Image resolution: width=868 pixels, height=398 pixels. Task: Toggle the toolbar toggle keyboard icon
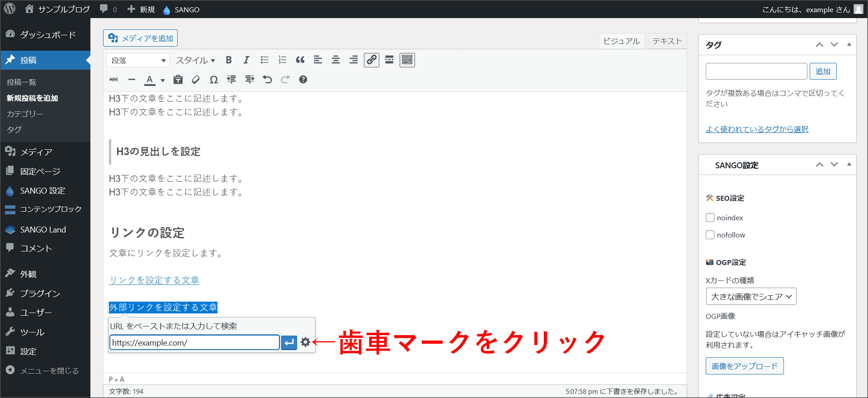407,60
